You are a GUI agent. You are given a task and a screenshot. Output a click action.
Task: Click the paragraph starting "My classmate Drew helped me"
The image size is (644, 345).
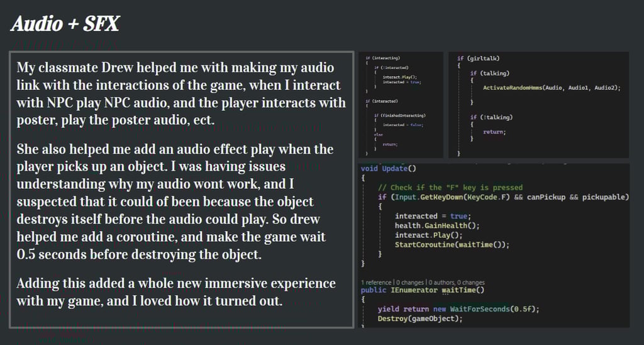tap(181, 94)
